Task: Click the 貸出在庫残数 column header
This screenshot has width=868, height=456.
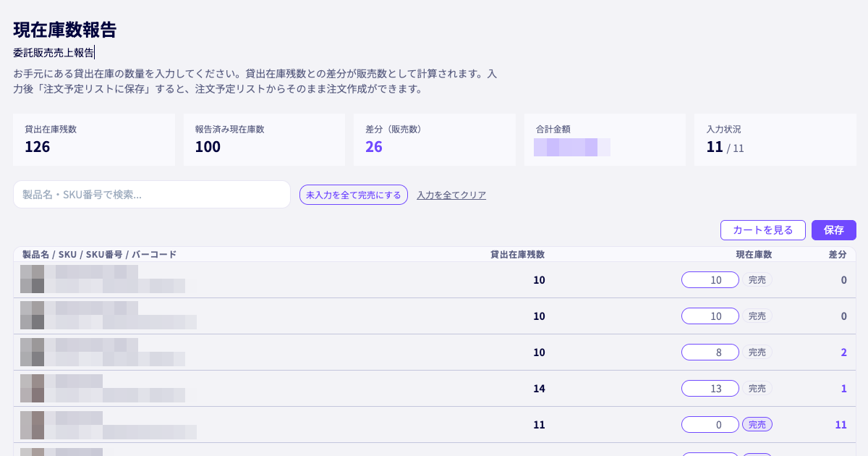Action: point(517,255)
